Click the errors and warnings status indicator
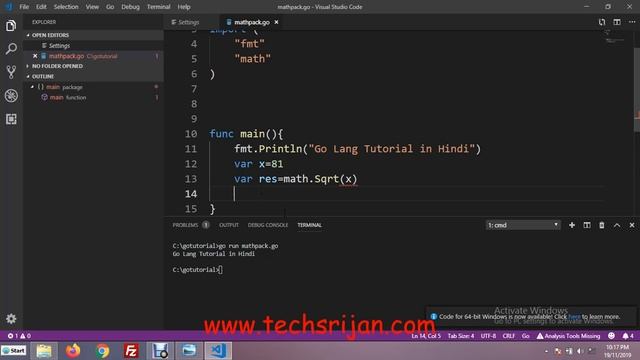This screenshot has height=360, width=640. click(19, 336)
